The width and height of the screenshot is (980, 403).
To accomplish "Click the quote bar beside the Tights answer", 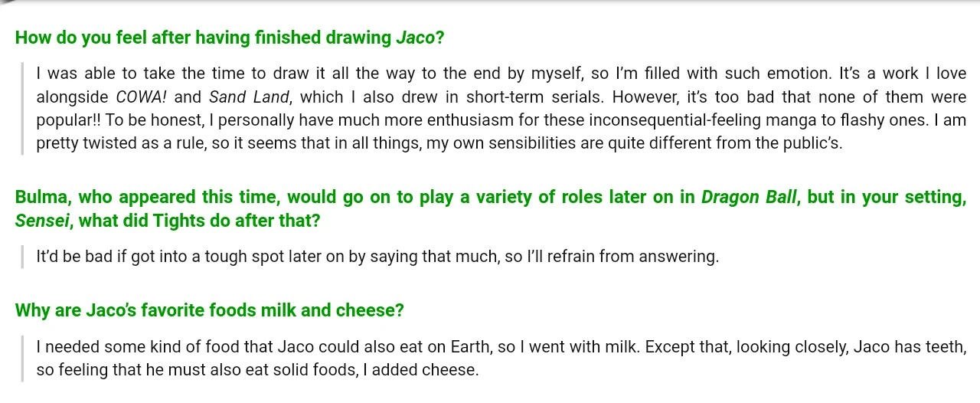I will pyautogui.click(x=22, y=257).
